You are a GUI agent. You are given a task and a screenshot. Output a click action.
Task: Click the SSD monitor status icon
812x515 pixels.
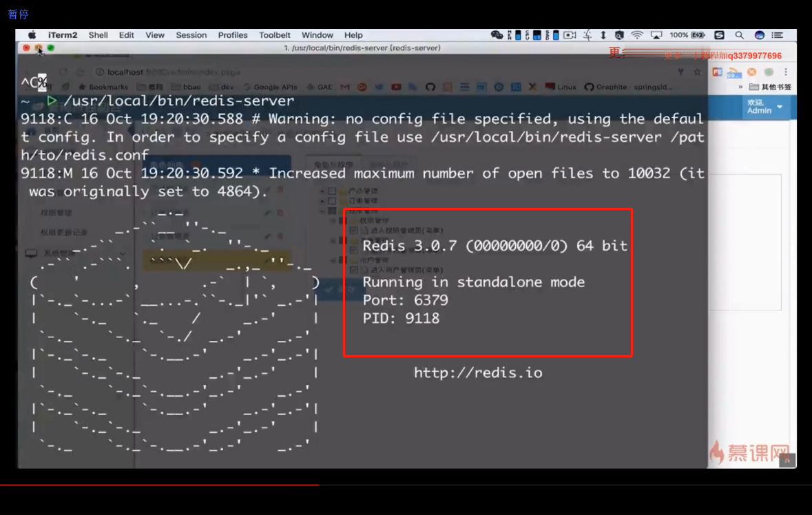[552, 35]
